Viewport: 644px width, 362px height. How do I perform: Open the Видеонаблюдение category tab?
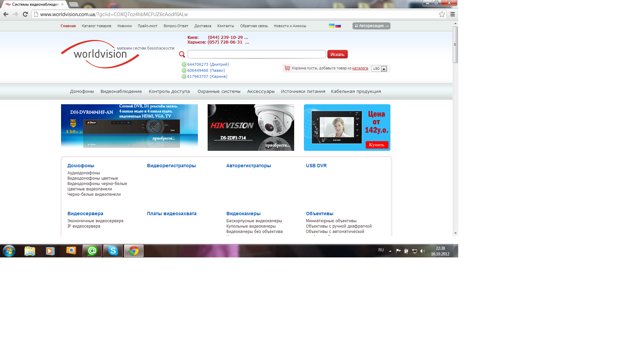point(121,91)
